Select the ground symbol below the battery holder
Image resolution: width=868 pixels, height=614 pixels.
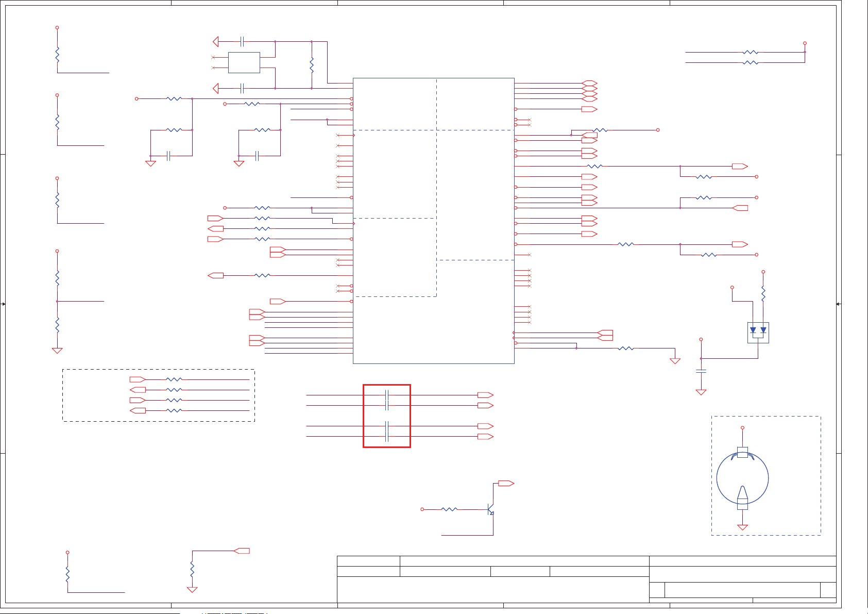point(742,527)
